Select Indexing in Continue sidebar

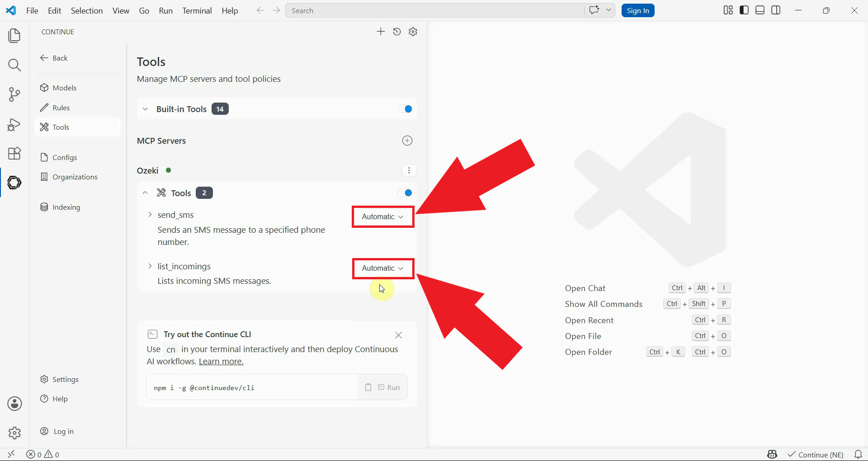[x=77, y=207]
